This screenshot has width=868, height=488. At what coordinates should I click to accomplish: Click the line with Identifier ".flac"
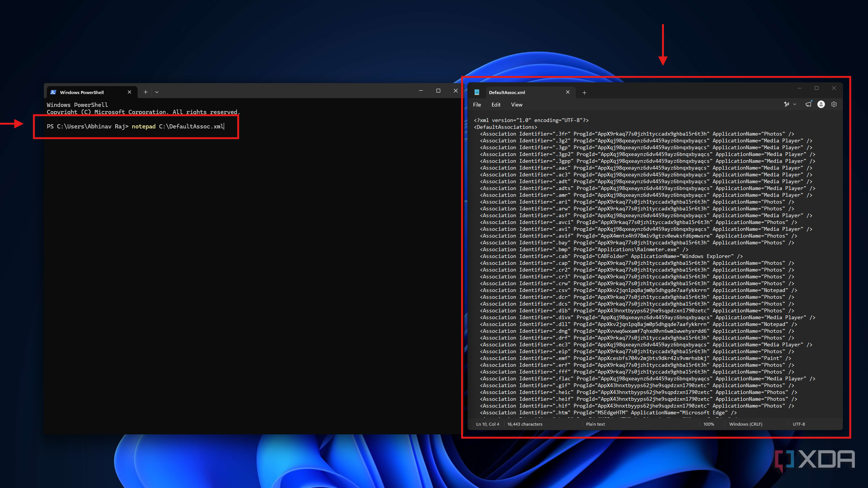[x=648, y=379]
